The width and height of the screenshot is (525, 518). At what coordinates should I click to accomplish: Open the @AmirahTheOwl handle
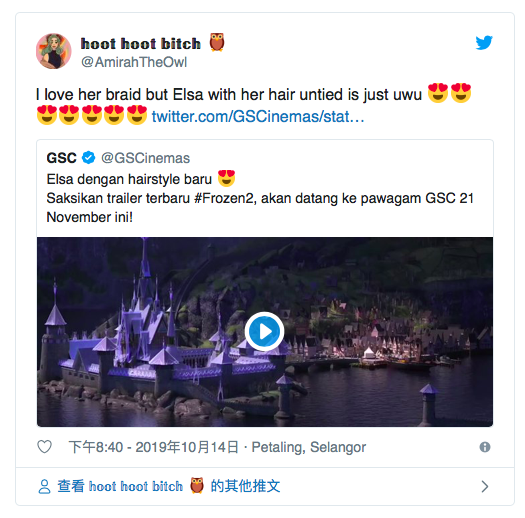point(134,62)
